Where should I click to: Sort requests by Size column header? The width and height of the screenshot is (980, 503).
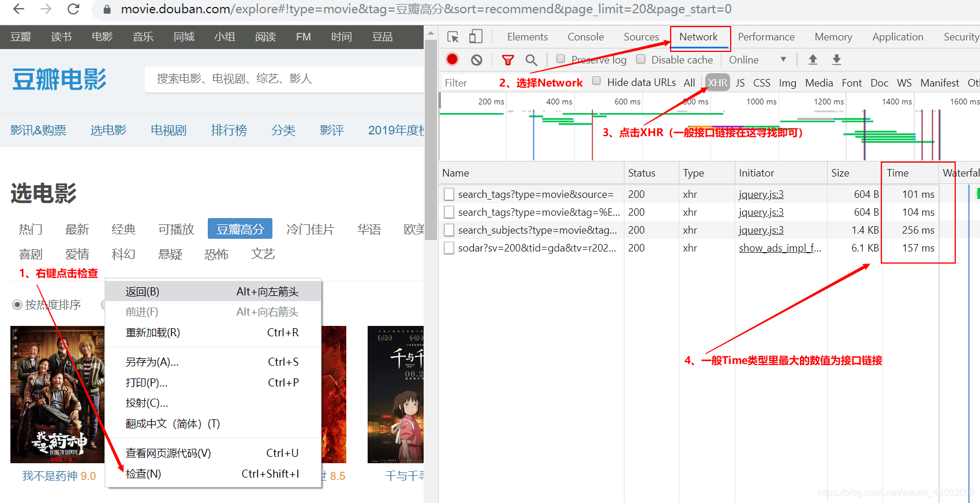(x=854, y=173)
